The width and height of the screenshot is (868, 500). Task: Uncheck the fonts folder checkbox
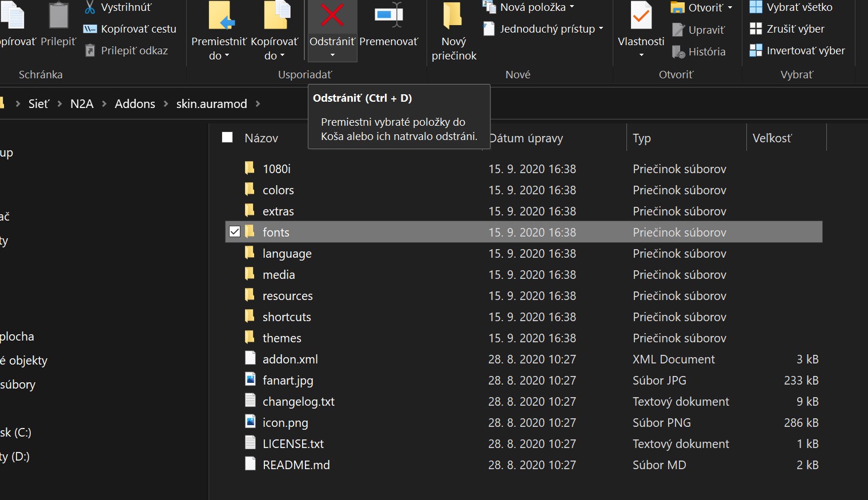(235, 232)
